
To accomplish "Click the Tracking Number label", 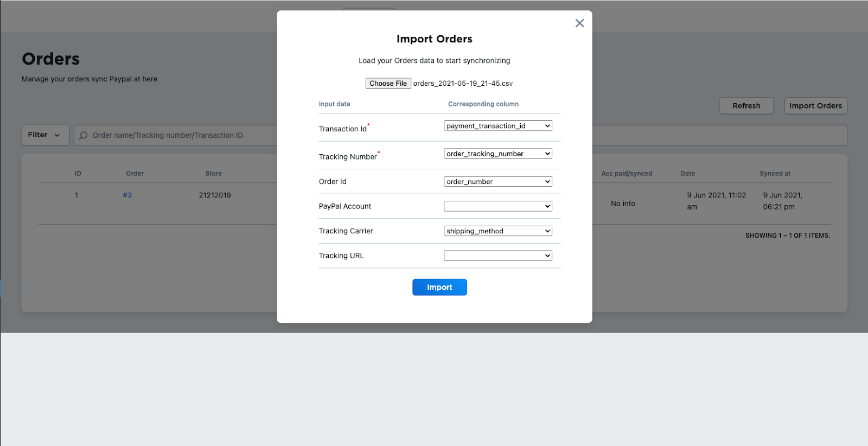I will click(348, 157).
